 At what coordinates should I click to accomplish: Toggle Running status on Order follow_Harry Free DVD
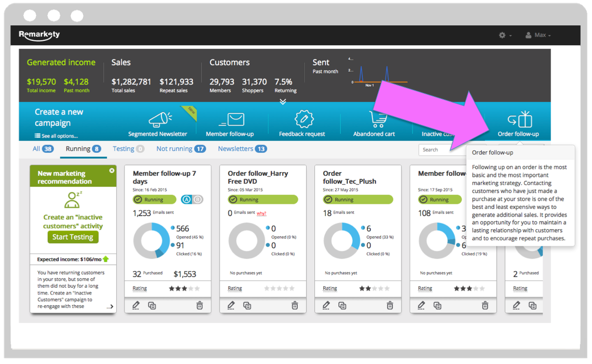coord(263,200)
